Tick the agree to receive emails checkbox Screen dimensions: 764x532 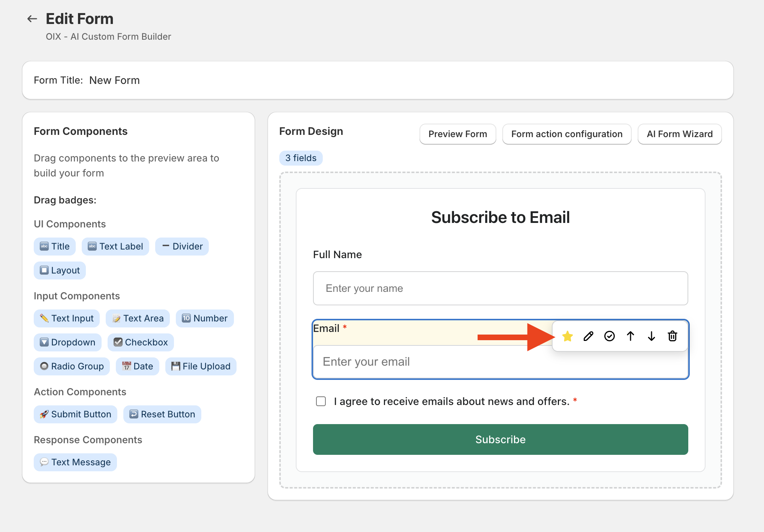[x=321, y=401]
